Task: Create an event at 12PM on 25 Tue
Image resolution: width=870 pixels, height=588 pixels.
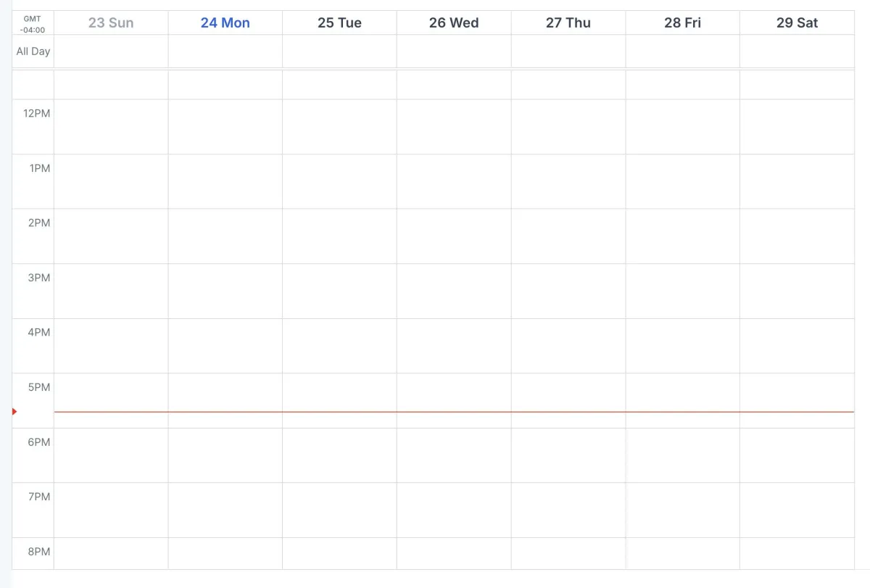Action: 339,127
